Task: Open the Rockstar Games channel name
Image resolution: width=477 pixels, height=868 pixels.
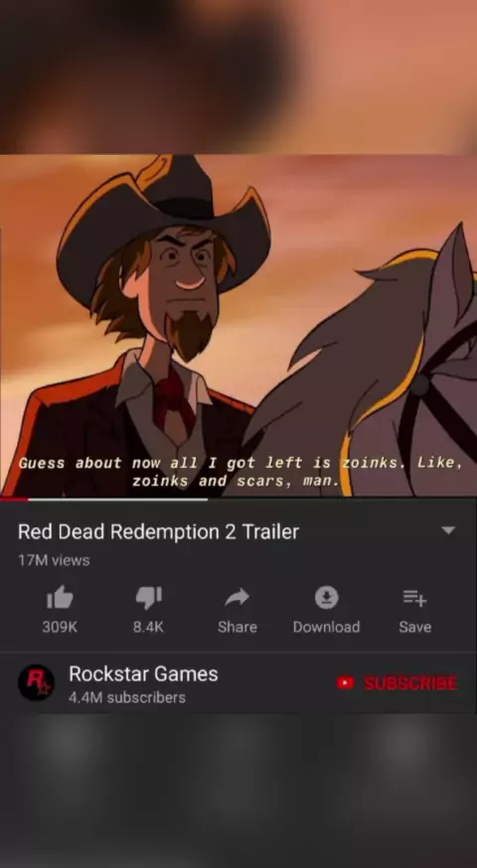Action: coord(143,673)
